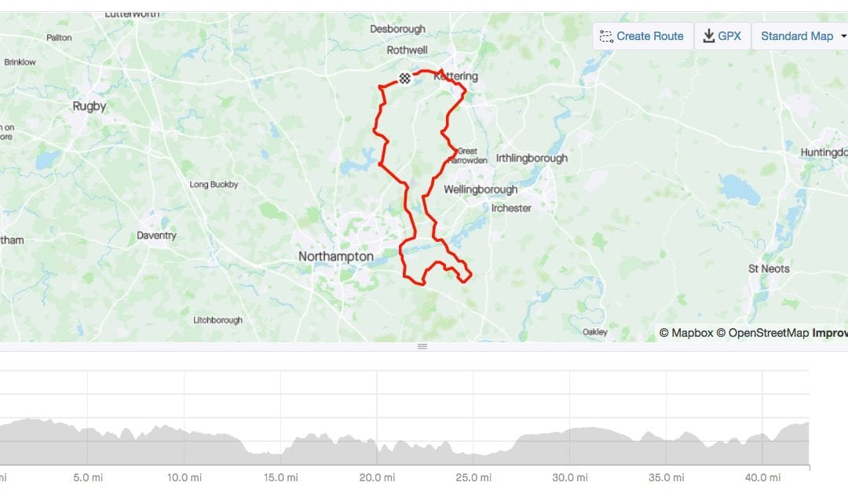Open the Mapbox attribution link
Image resolution: width=848 pixels, height=504 pixels.
click(686, 333)
